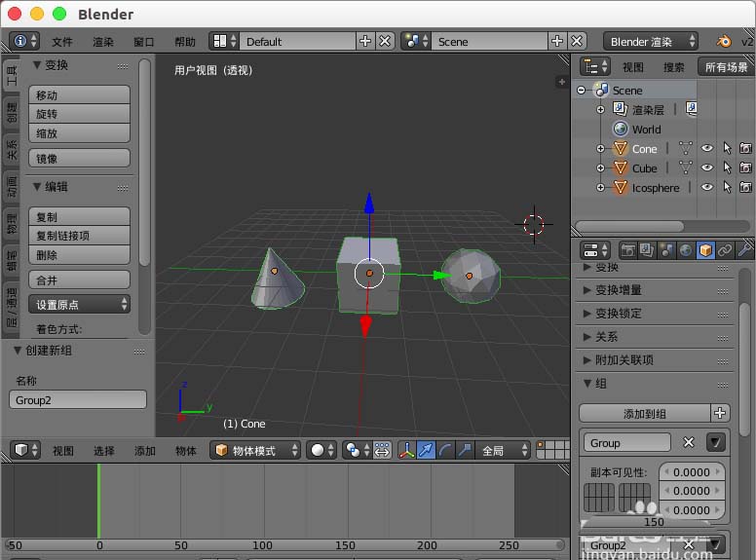Open the pivot point selector
The height and width of the screenshot is (560, 756).
358,450
